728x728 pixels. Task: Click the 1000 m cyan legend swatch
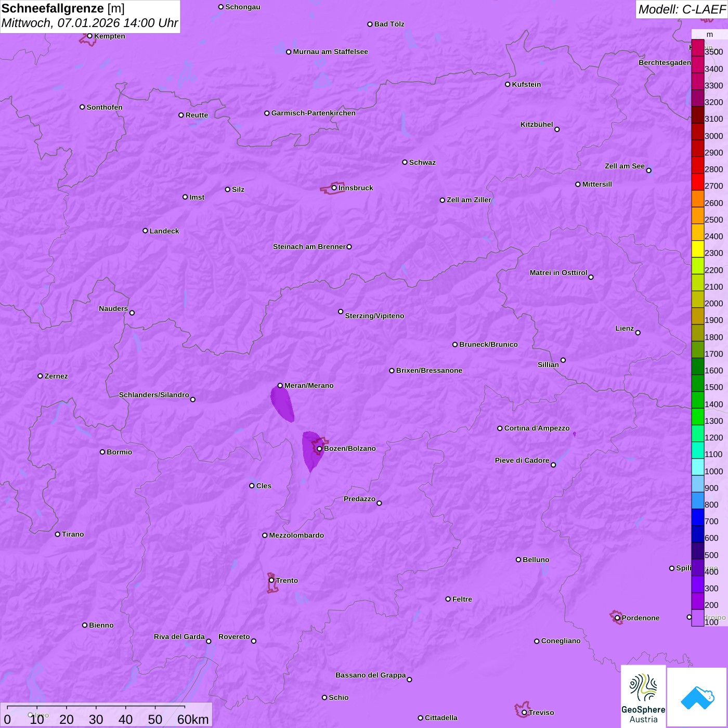point(697,467)
